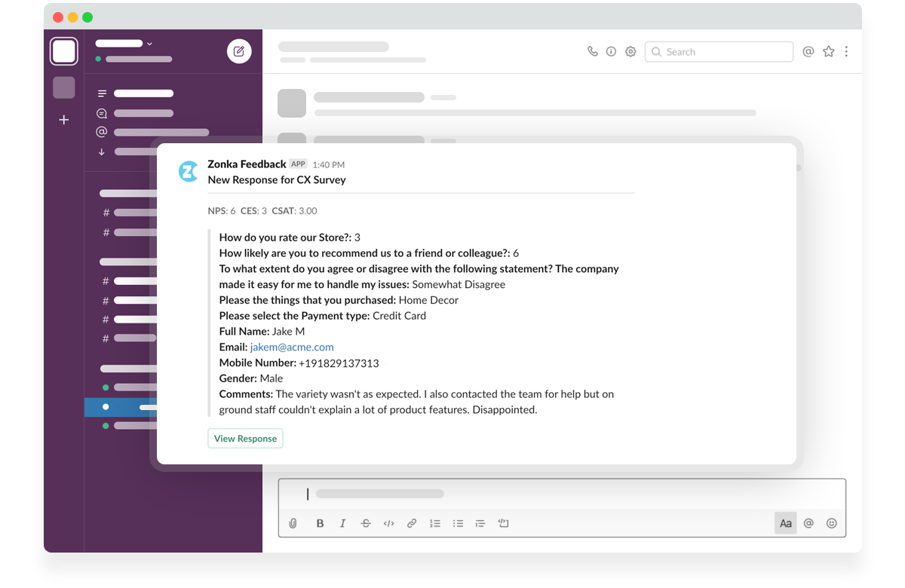This screenshot has width=905, height=588.
Task: Open saved items via the star icon
Action: 828,51
